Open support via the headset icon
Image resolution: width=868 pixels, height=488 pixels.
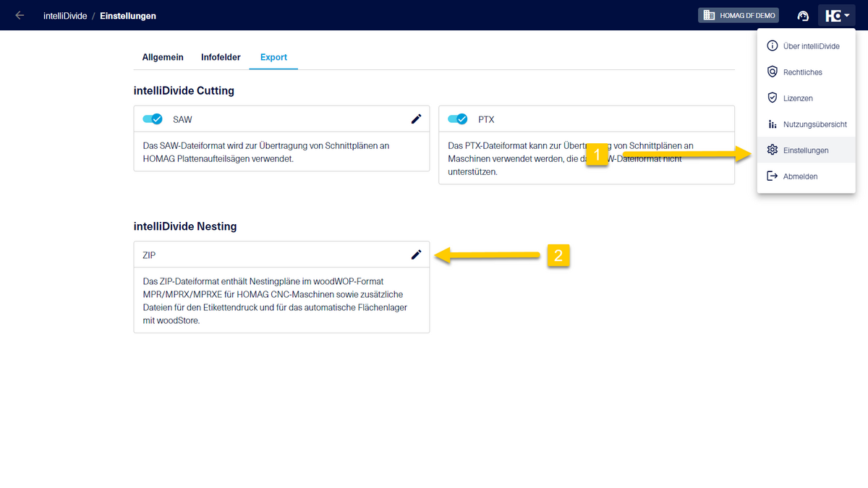click(x=803, y=15)
